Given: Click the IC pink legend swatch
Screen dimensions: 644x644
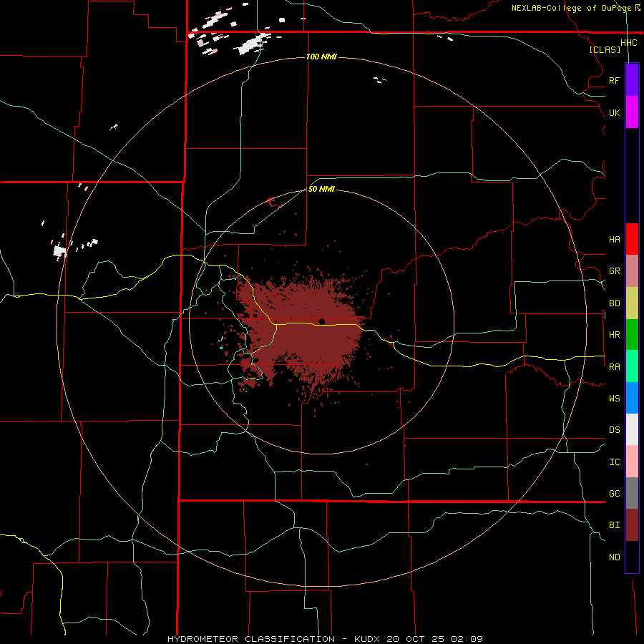Looking at the screenshot, I should 632,462.
